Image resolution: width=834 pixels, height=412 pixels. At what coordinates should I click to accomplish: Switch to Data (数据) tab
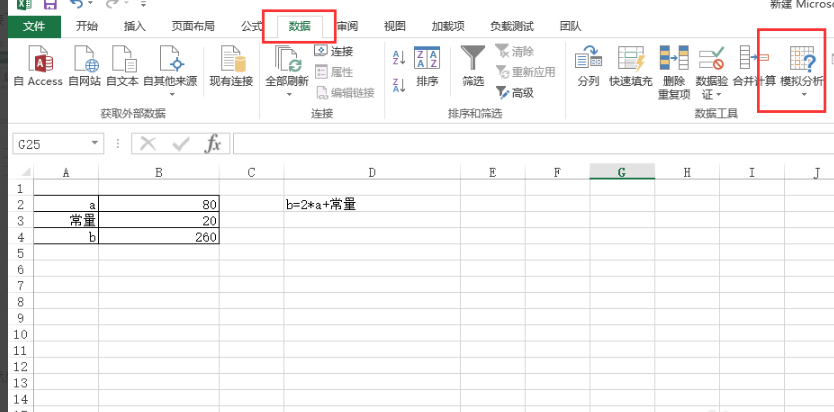click(299, 27)
